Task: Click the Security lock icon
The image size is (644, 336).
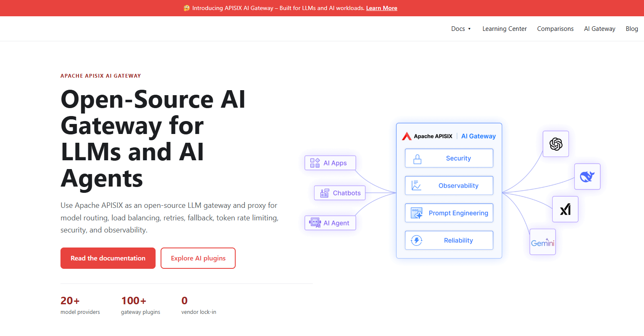Action: pyautogui.click(x=417, y=159)
